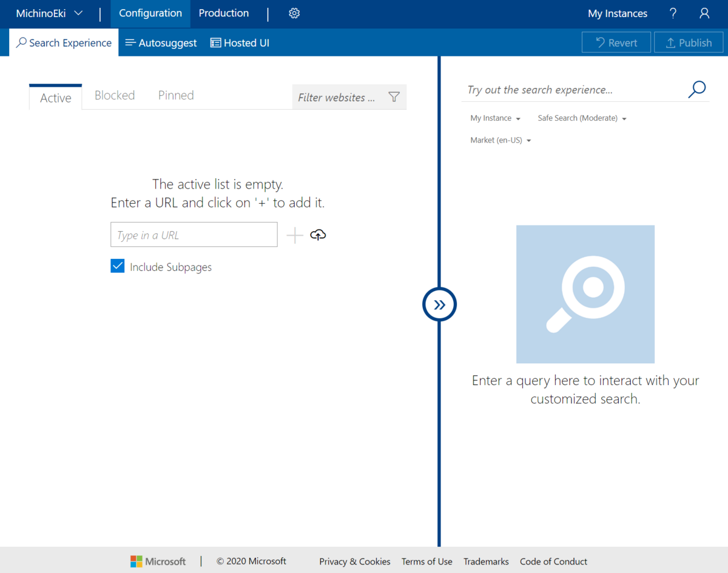The height and width of the screenshot is (573, 728).
Task: Click the Publish button
Action: click(689, 42)
